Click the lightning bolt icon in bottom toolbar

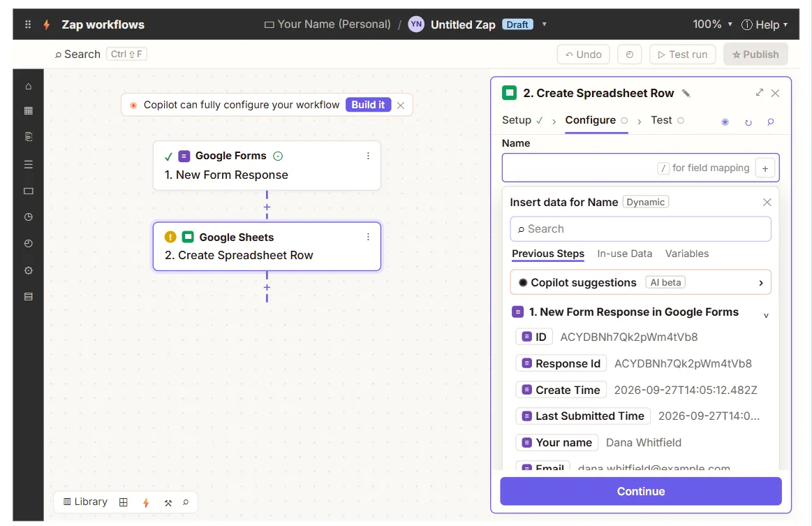point(146,502)
